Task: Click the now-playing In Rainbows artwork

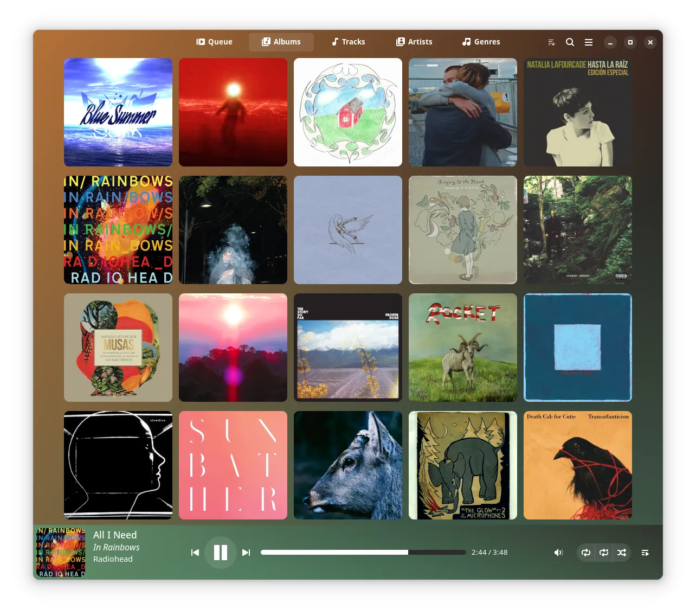Action: (x=61, y=552)
